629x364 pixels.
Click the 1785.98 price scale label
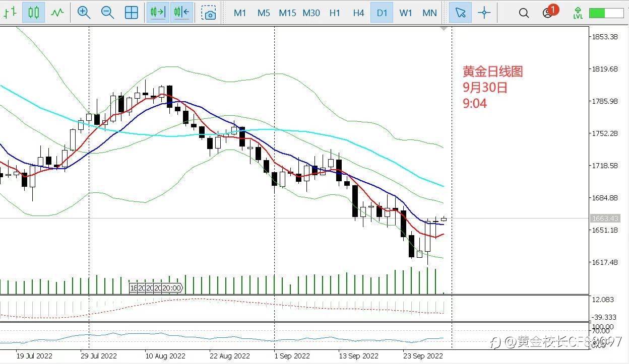[x=605, y=101]
